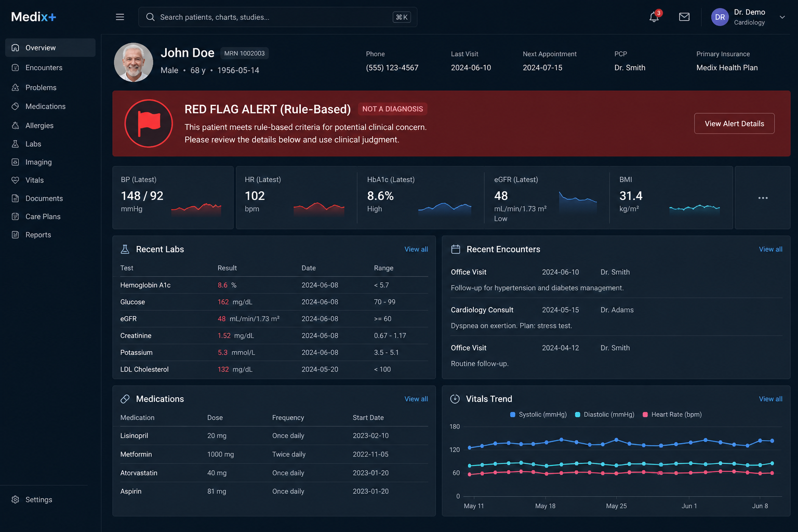Open the mail inbox icon

pos(684,17)
